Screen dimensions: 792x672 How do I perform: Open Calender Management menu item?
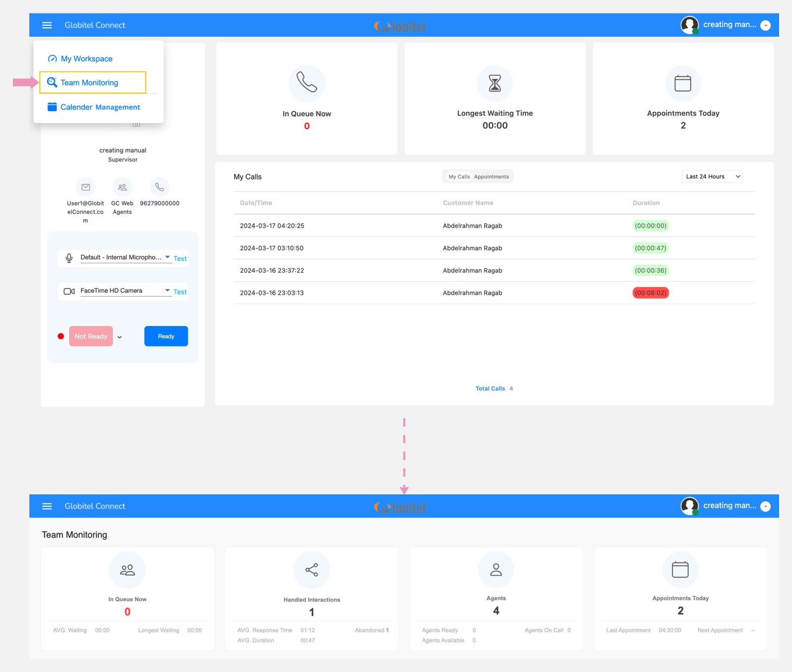pos(100,107)
